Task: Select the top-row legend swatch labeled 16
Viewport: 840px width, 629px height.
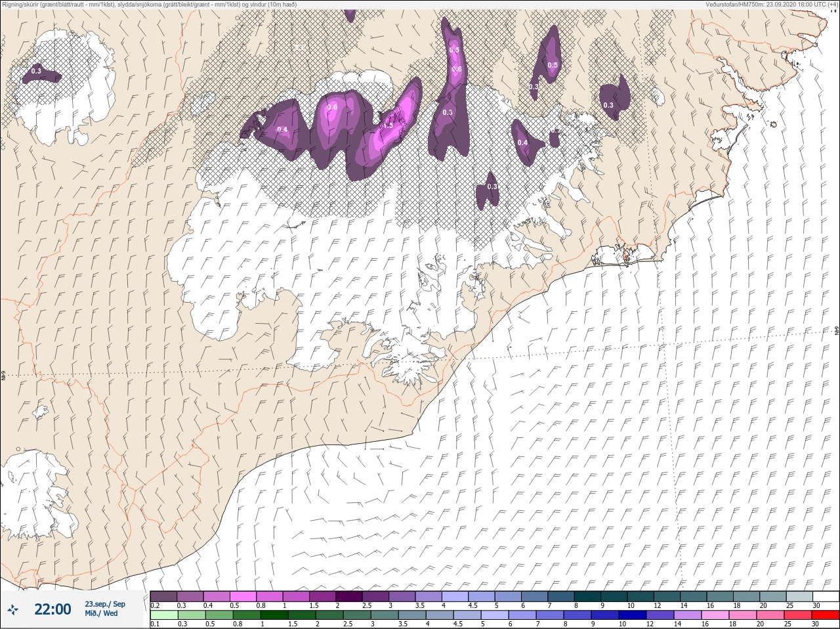Action: (720, 596)
